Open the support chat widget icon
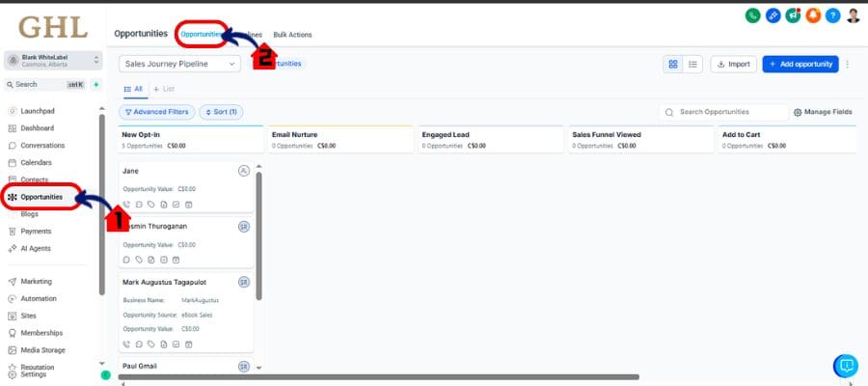The height and width of the screenshot is (386, 868). click(845, 366)
